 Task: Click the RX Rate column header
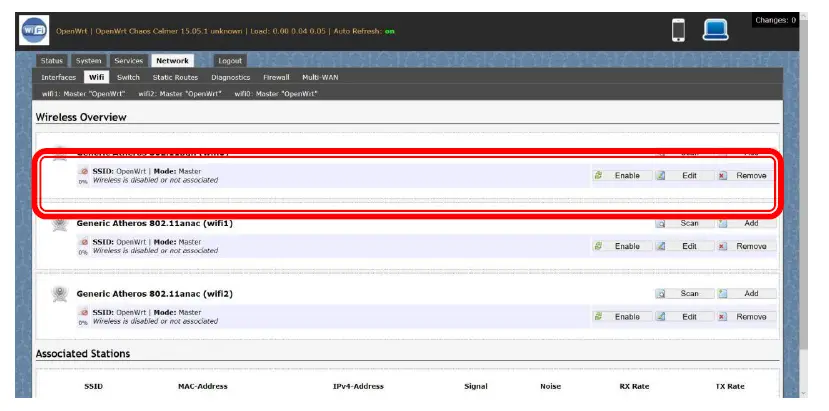coord(634,386)
